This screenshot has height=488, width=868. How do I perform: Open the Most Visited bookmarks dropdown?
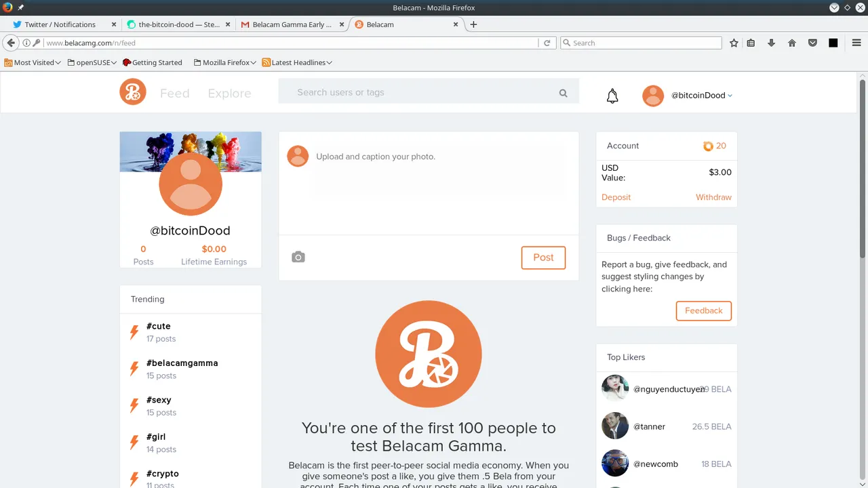click(x=33, y=62)
